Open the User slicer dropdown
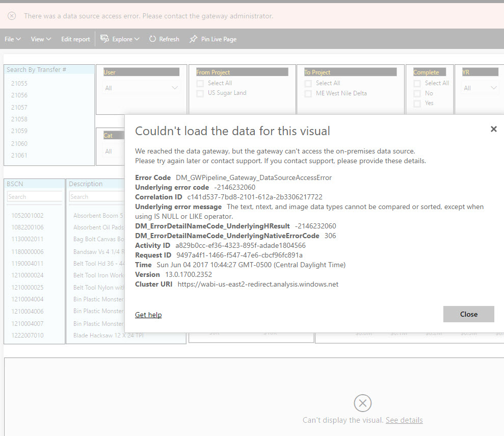 142,88
